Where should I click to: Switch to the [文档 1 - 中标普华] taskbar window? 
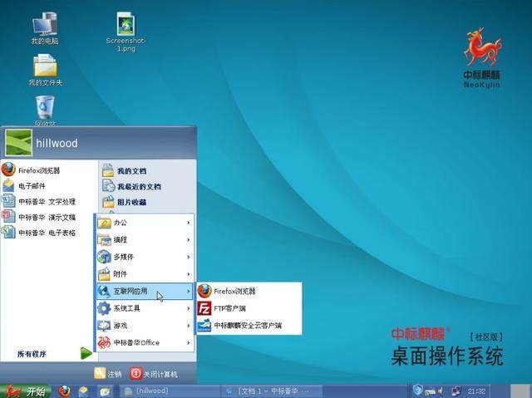point(272,391)
